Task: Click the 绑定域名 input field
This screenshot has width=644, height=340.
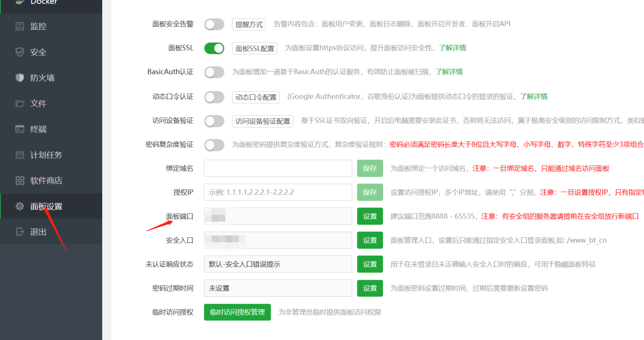Action: click(x=278, y=168)
